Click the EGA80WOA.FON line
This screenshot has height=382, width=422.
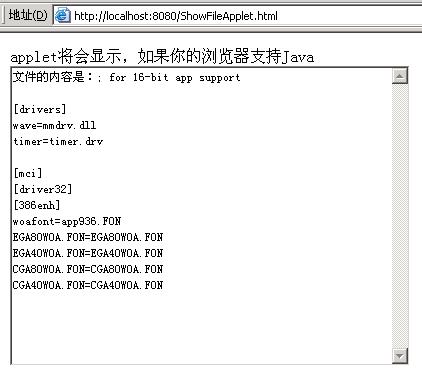coord(88,237)
